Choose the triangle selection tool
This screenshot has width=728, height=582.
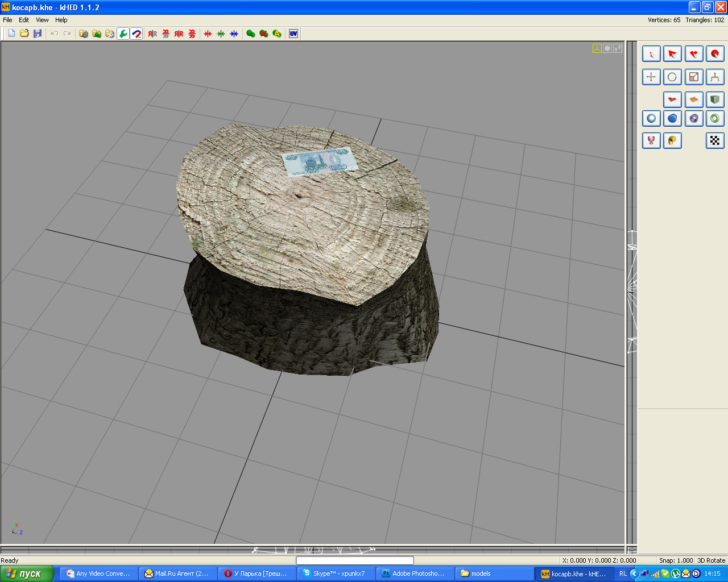click(672, 54)
